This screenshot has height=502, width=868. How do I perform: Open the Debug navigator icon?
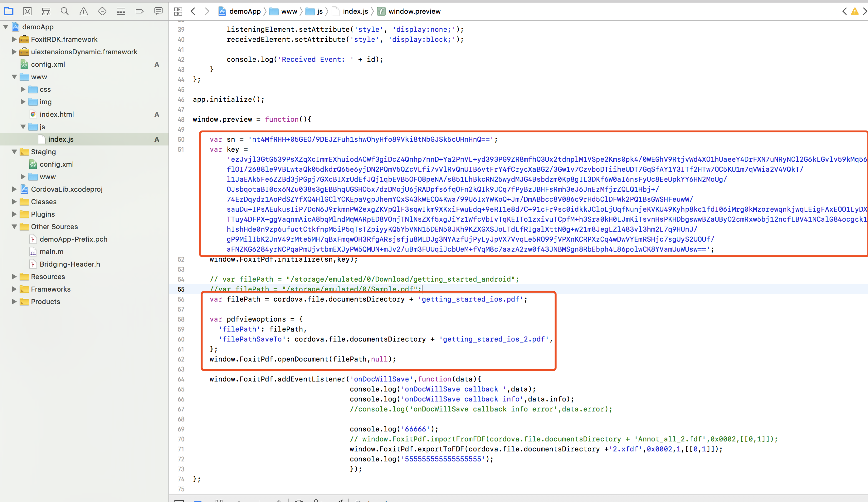[121, 11]
